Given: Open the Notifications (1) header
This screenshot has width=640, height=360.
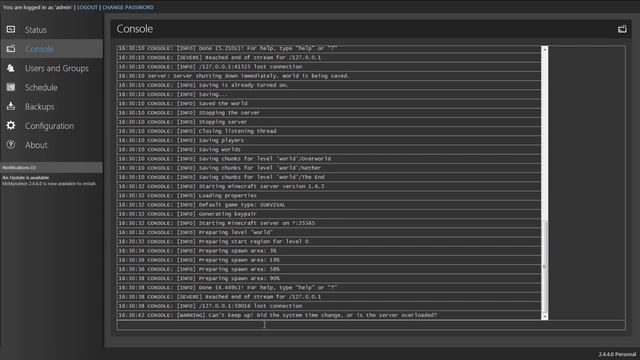Looking at the screenshot, I should pos(51,167).
